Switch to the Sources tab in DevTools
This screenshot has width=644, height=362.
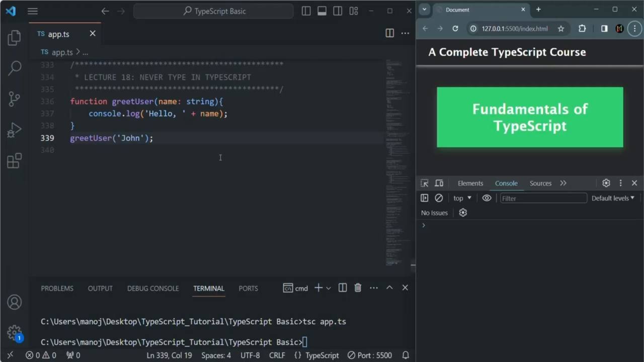pos(540,183)
